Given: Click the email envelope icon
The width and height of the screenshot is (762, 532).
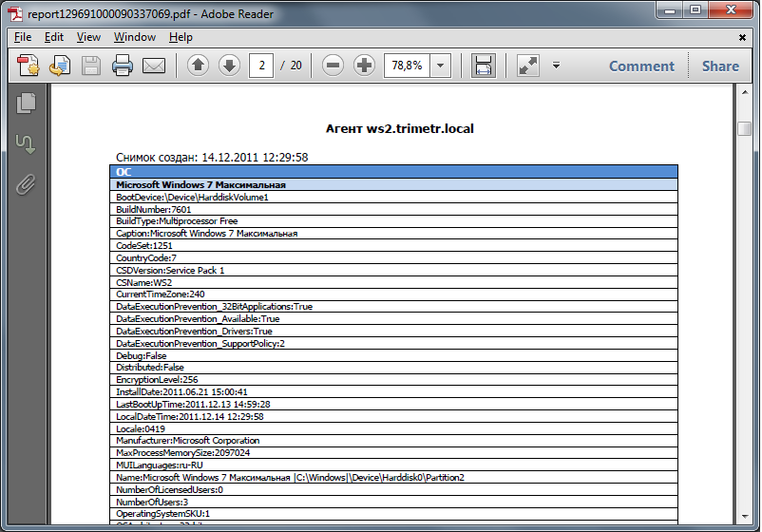Looking at the screenshot, I should (154, 66).
